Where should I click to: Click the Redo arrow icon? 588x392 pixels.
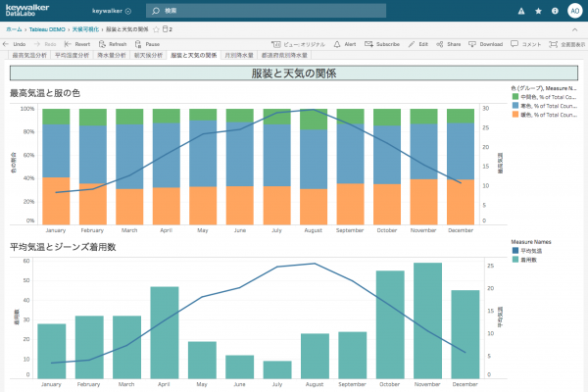pyautogui.click(x=37, y=44)
